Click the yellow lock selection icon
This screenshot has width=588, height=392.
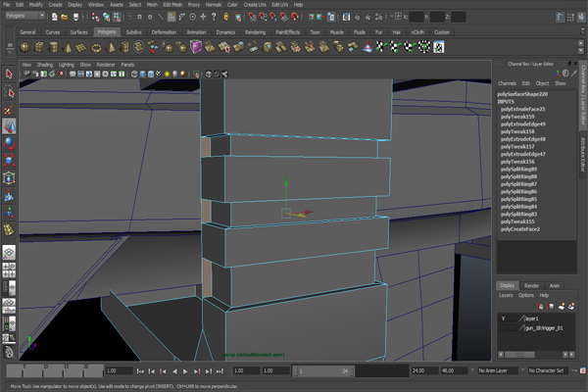click(x=226, y=17)
